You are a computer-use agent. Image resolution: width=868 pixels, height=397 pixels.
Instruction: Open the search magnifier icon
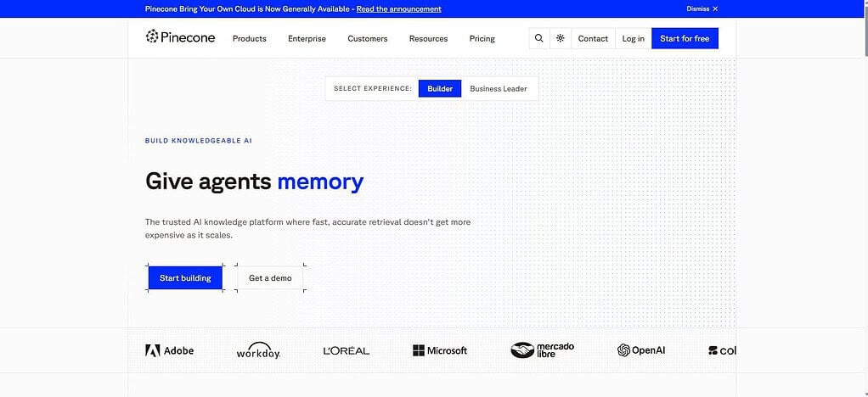click(x=538, y=39)
